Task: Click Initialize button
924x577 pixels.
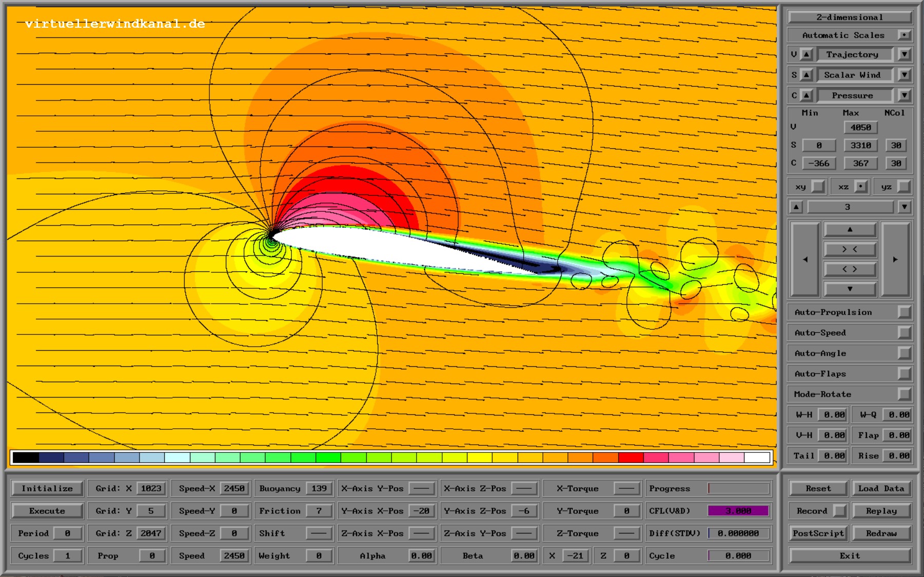Action: (47, 488)
